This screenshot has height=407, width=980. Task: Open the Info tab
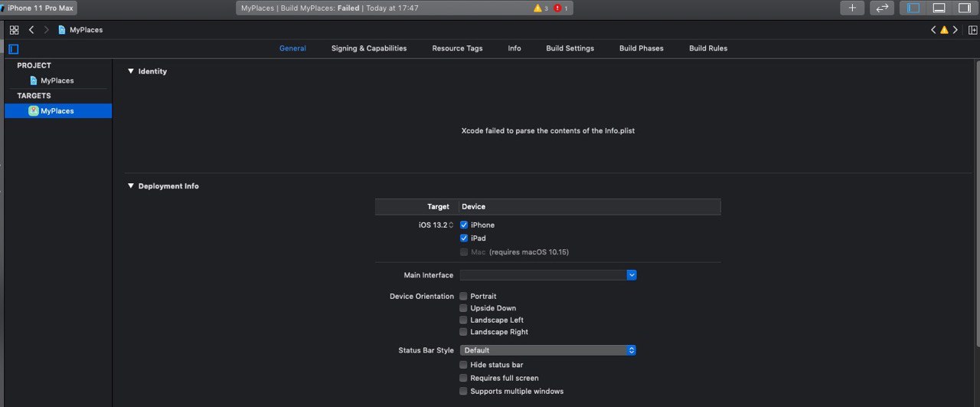(x=514, y=48)
